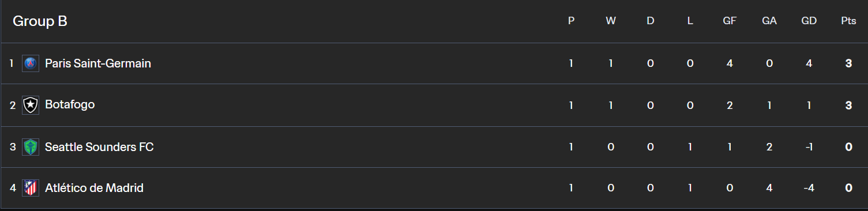The height and width of the screenshot is (211, 868).
Task: Click the GF column header
Action: tap(730, 21)
